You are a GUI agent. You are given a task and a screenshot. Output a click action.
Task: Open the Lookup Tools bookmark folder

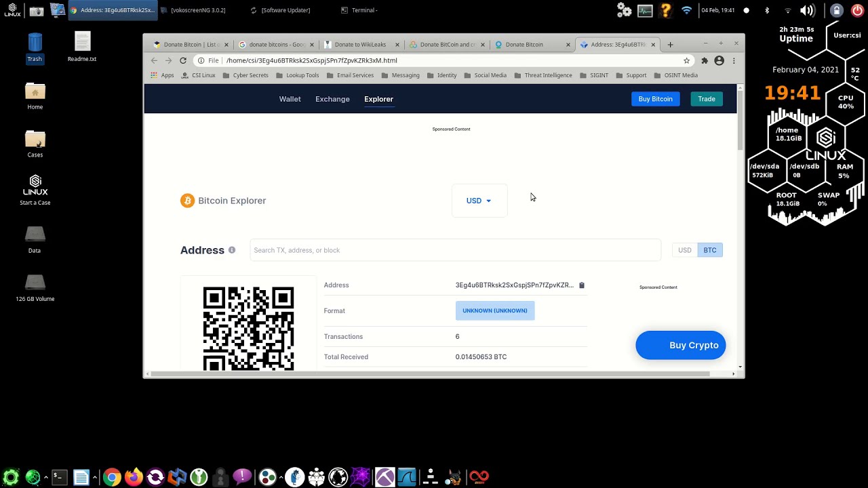click(x=297, y=75)
